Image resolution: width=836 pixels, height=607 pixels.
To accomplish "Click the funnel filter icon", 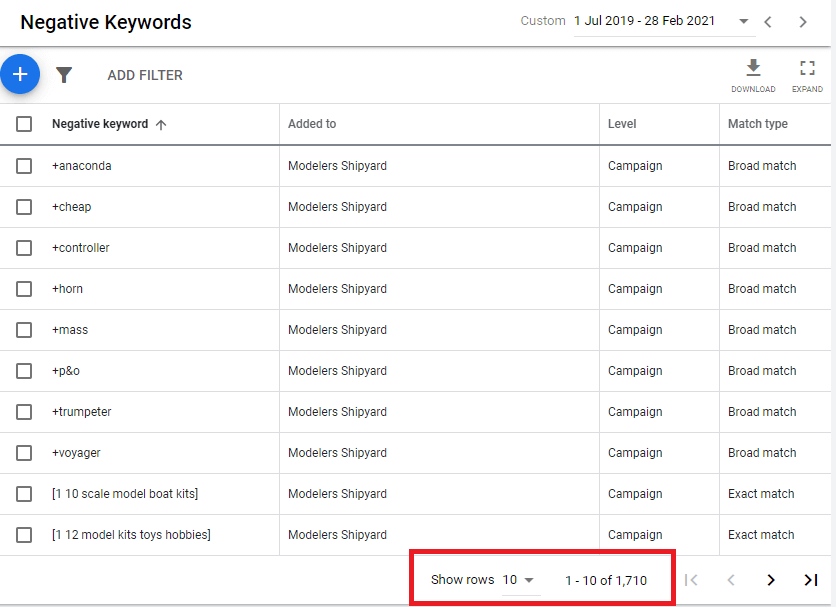I will point(64,75).
